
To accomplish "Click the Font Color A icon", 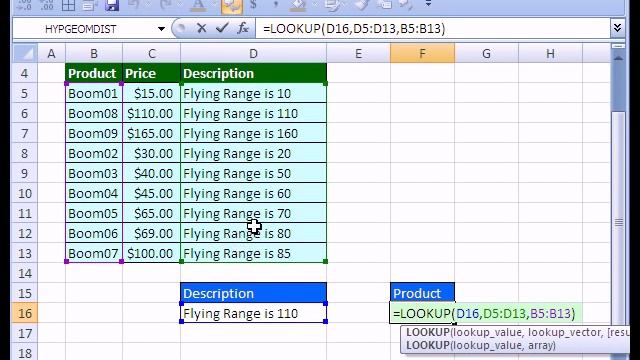I will [x=198, y=5].
